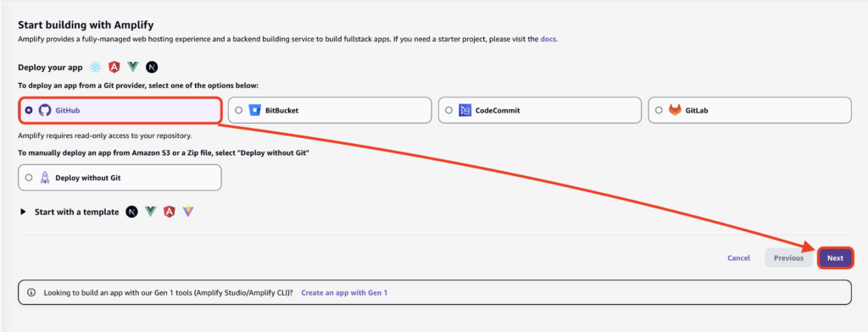Click the BitBucket bucket logo icon
The height and width of the screenshot is (332, 868).
(254, 110)
